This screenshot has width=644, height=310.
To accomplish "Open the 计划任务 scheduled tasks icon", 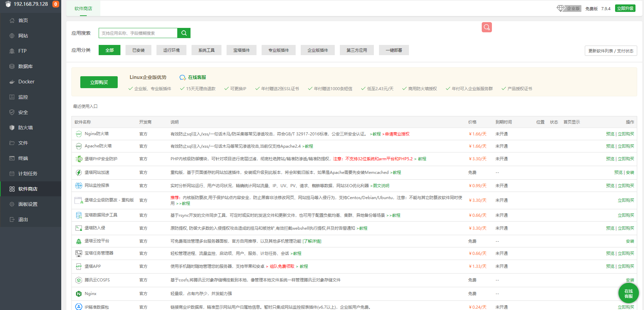I will coord(12,174).
